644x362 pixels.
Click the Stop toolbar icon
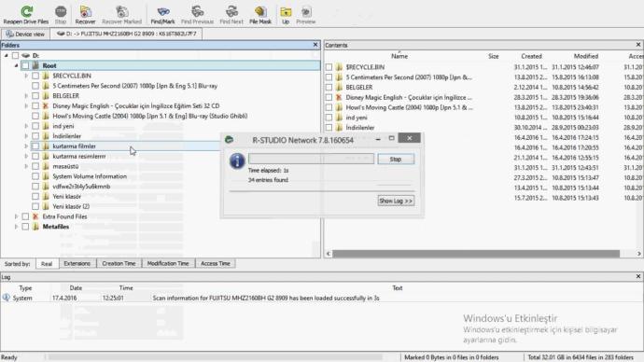61,11
